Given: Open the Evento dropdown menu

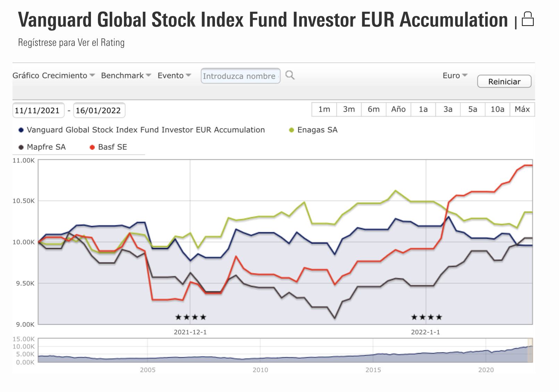Looking at the screenshot, I should pyautogui.click(x=174, y=76).
